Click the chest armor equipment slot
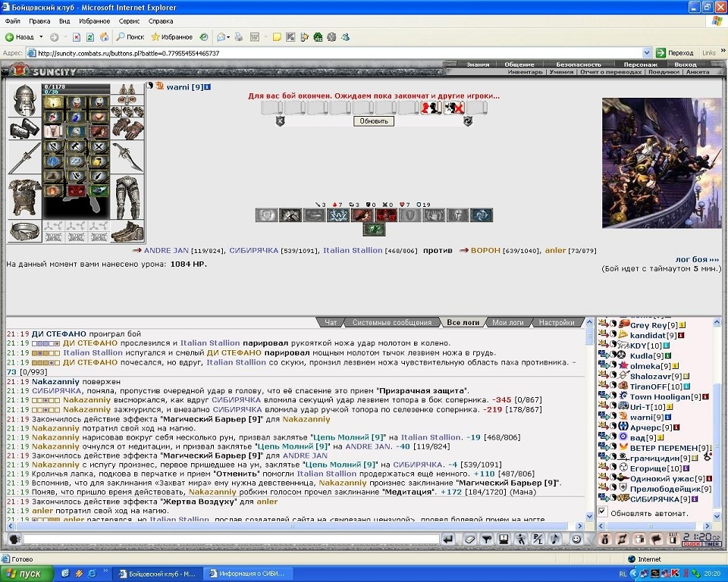The image size is (728, 582). (x=25, y=199)
